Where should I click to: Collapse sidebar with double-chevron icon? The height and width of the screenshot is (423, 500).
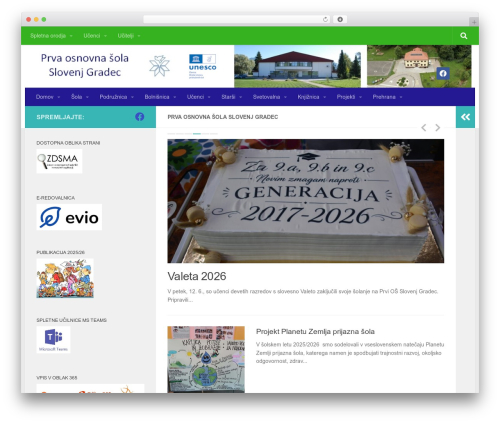pos(465,117)
